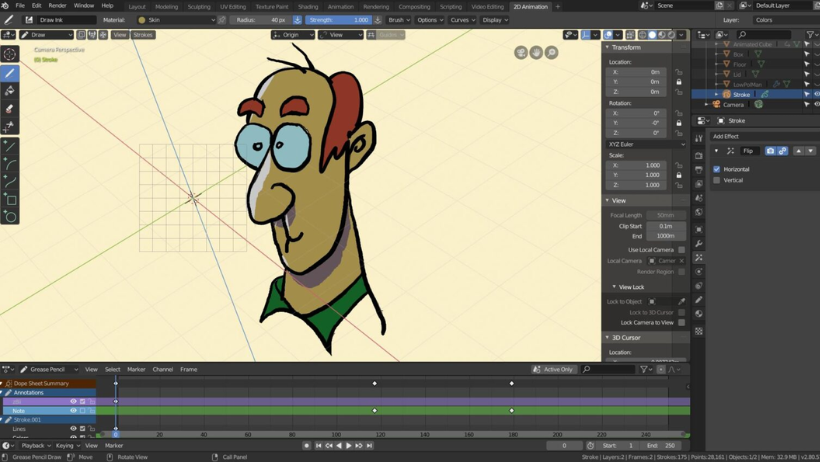820x462 pixels.
Task: Expand the Stroke object in outliner
Action: tap(716, 94)
